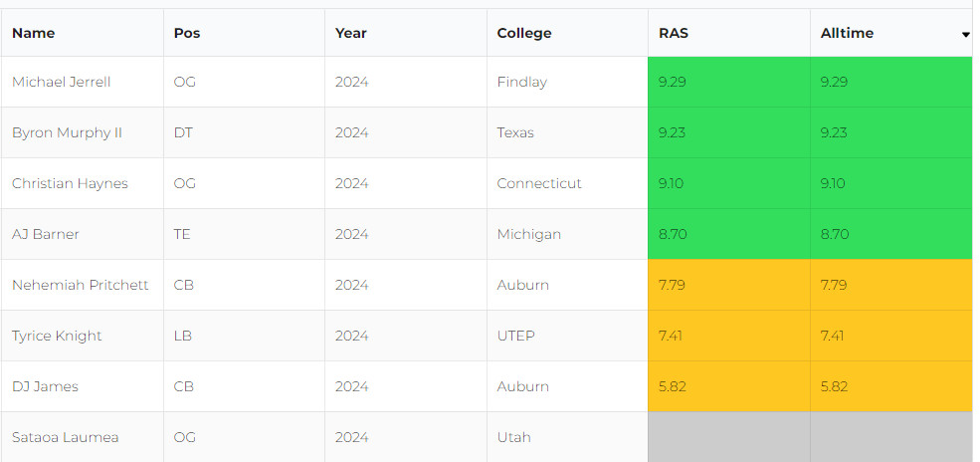Select Sataoa Laumea name cell
Image resolution: width=980 pixels, height=462 pixels.
(x=83, y=437)
